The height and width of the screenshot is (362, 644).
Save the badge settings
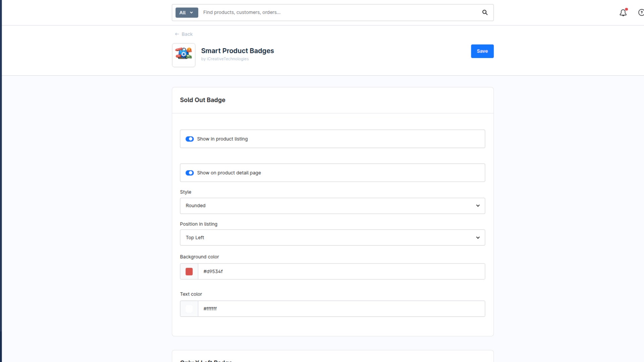click(x=482, y=51)
